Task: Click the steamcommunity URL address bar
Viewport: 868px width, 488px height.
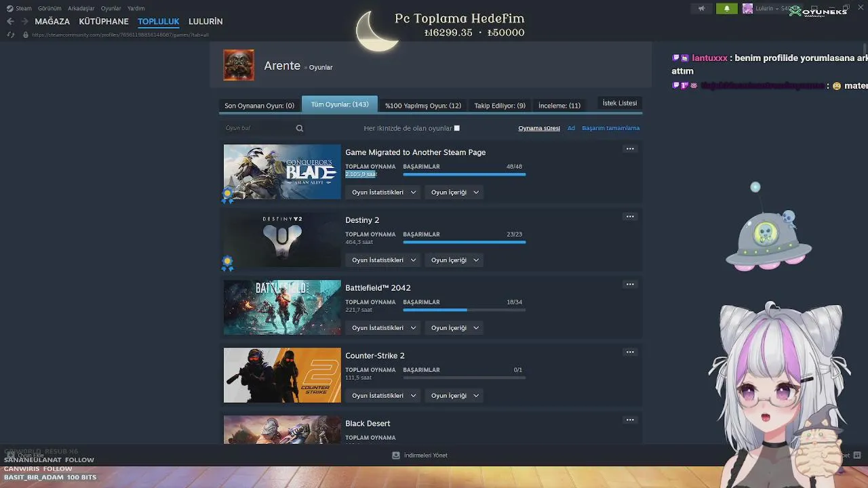Action: tap(120, 35)
